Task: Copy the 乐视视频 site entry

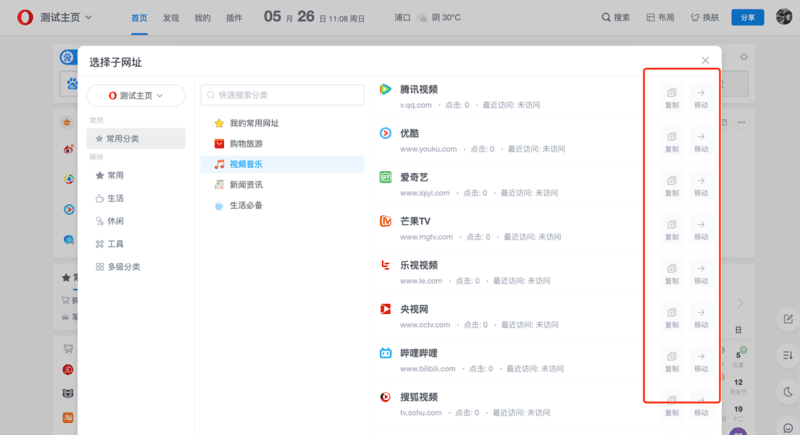Action: pyautogui.click(x=671, y=273)
